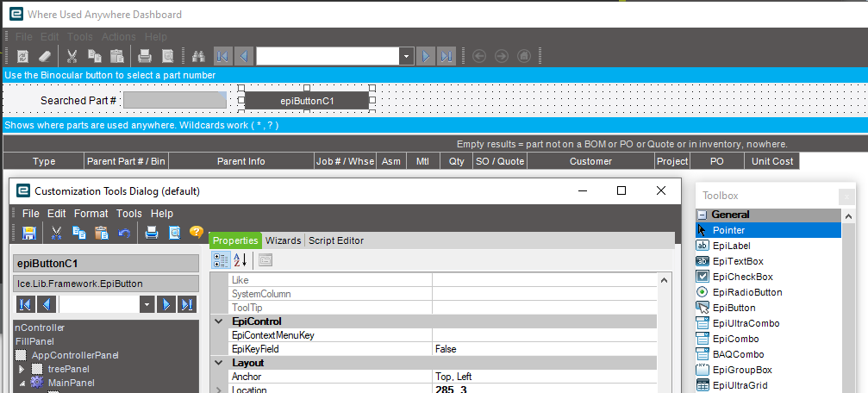Expand the Location property row
This screenshot has width=868, height=393.
point(219,390)
